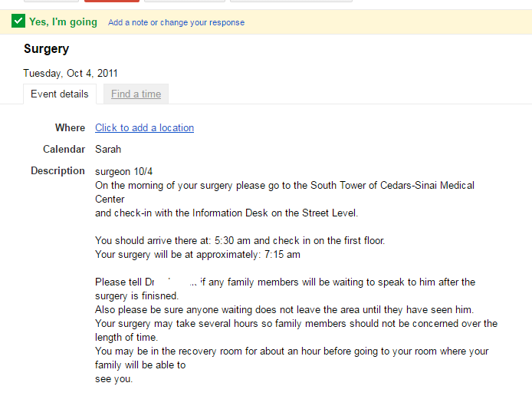This screenshot has height=396, width=532.
Task: Click the "surgeon 10/4" description line
Action: point(124,171)
